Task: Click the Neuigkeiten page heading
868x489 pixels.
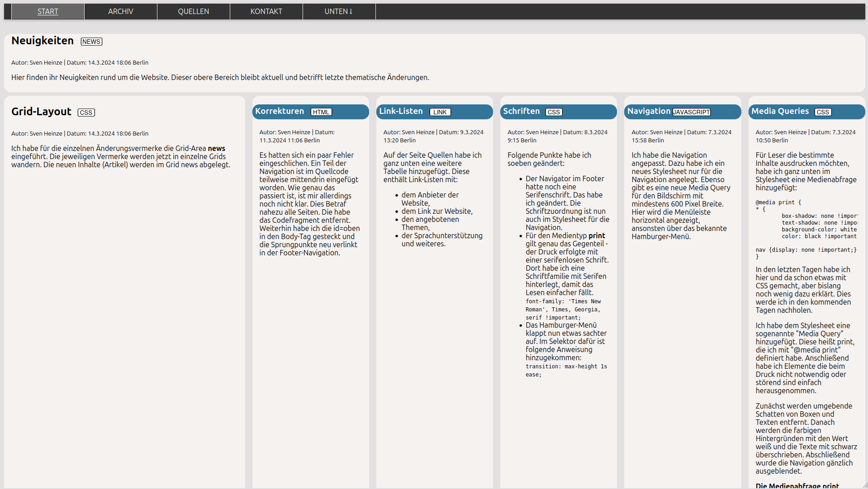Action: [42, 40]
